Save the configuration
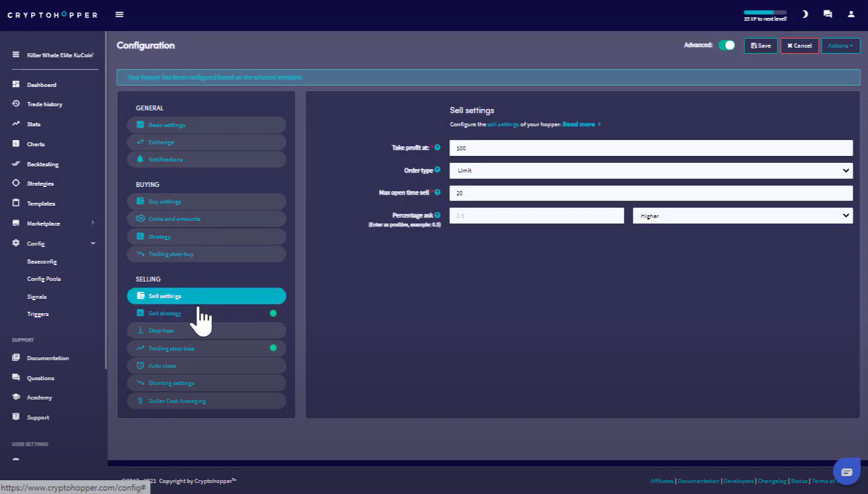 pos(760,46)
